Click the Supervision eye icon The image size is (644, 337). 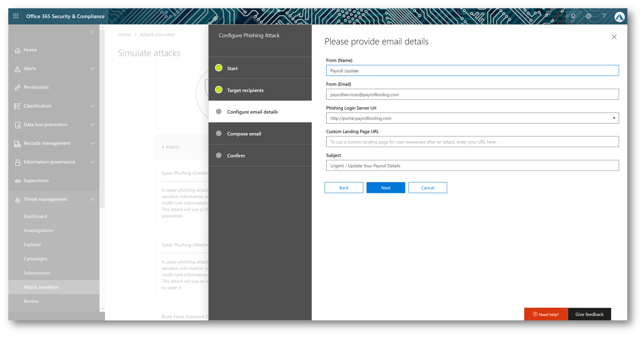click(x=17, y=181)
